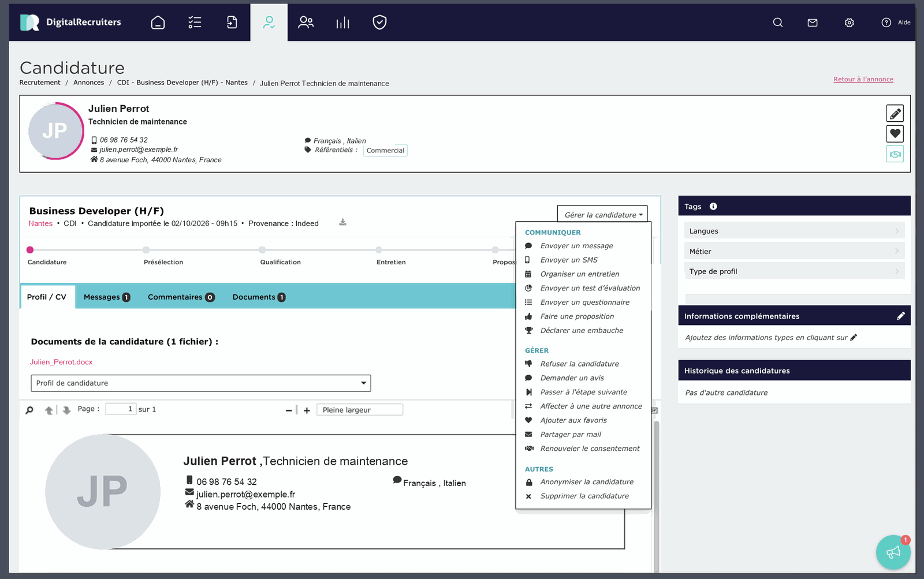Download the application via download icon
The width and height of the screenshot is (924, 579).
(x=342, y=222)
